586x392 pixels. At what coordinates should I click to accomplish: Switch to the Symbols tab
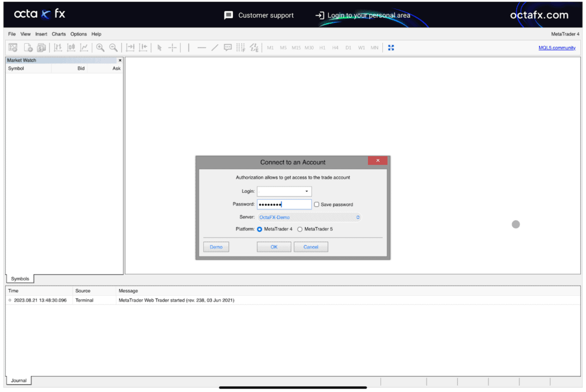click(x=20, y=279)
